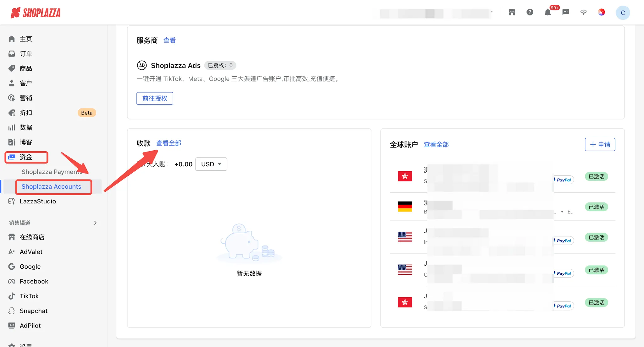Click the Shoplazza Ads AD icon
The height and width of the screenshot is (347, 644).
[x=142, y=65]
